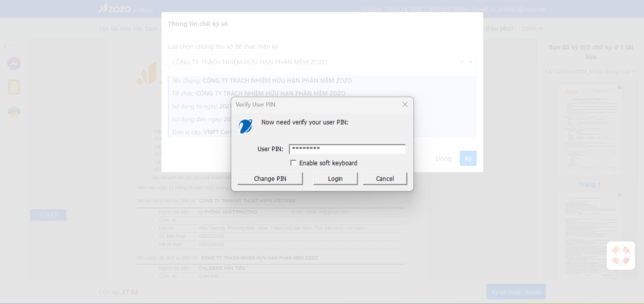The image size is (644, 304).
Task: Open the lifebuoy support widget
Action: (x=620, y=256)
